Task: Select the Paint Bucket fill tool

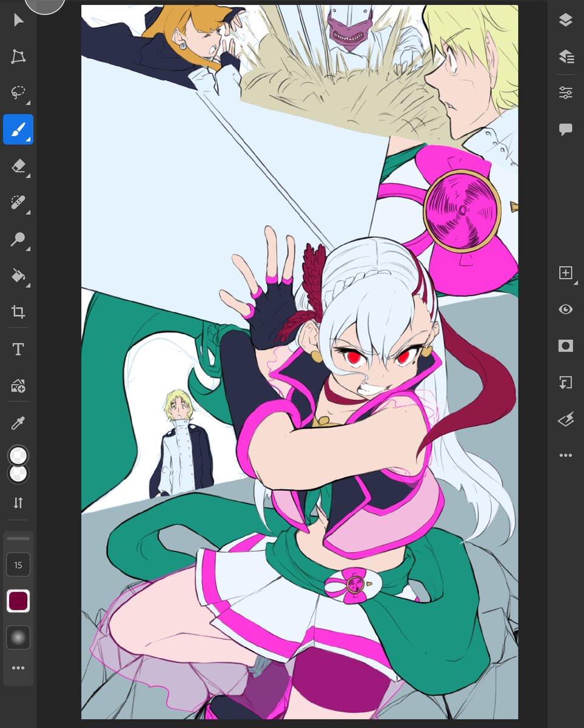Action: pos(18,276)
